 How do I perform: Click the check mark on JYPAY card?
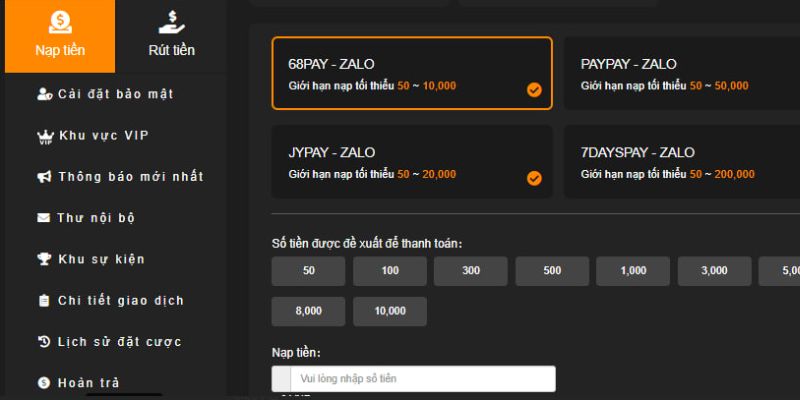(534, 179)
